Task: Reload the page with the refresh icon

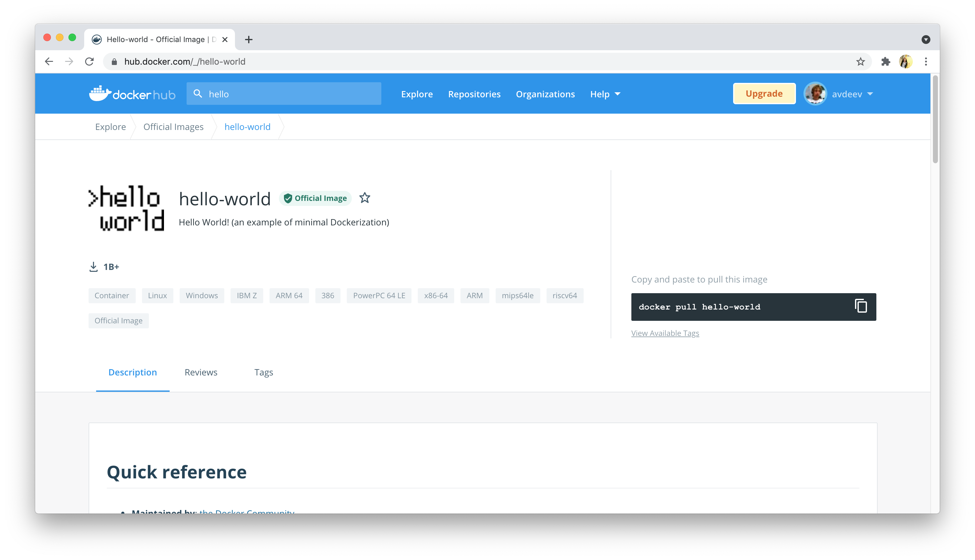Action: [x=89, y=62]
